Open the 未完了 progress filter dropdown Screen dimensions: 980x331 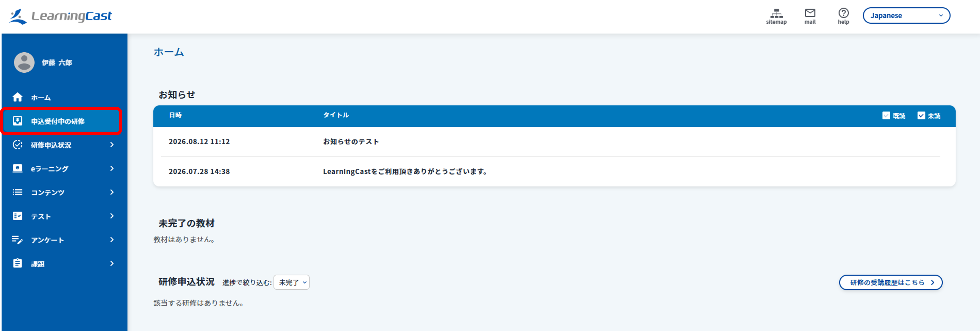[291, 282]
